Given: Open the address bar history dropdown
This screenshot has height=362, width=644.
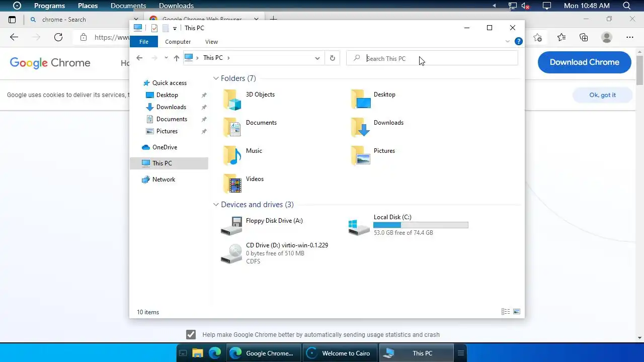Looking at the screenshot, I should (x=317, y=58).
